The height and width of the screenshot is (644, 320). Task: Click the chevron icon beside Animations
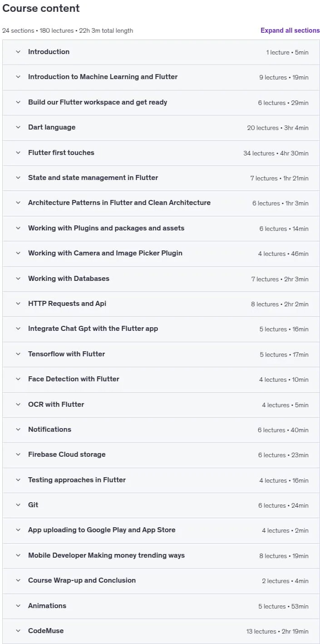tap(18, 606)
